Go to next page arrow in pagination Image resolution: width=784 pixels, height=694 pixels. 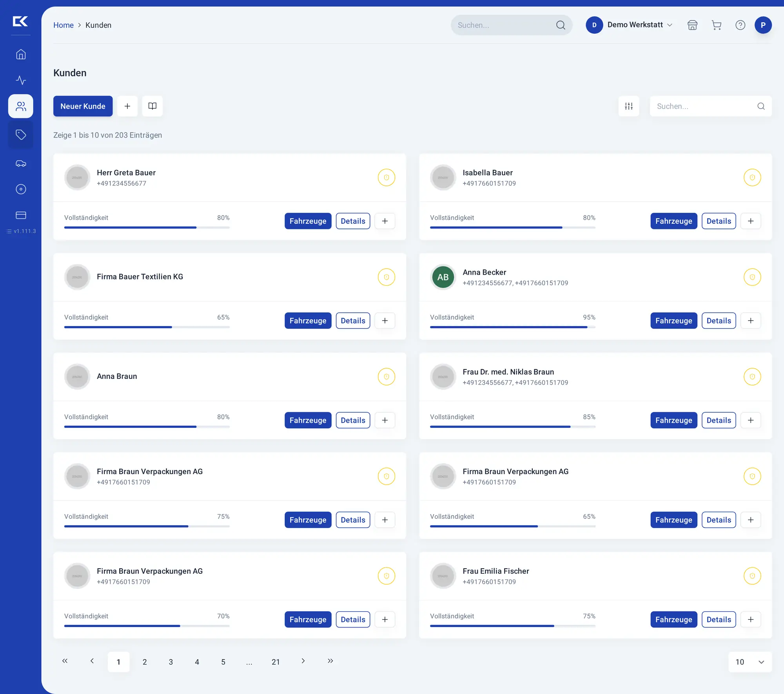point(303,661)
